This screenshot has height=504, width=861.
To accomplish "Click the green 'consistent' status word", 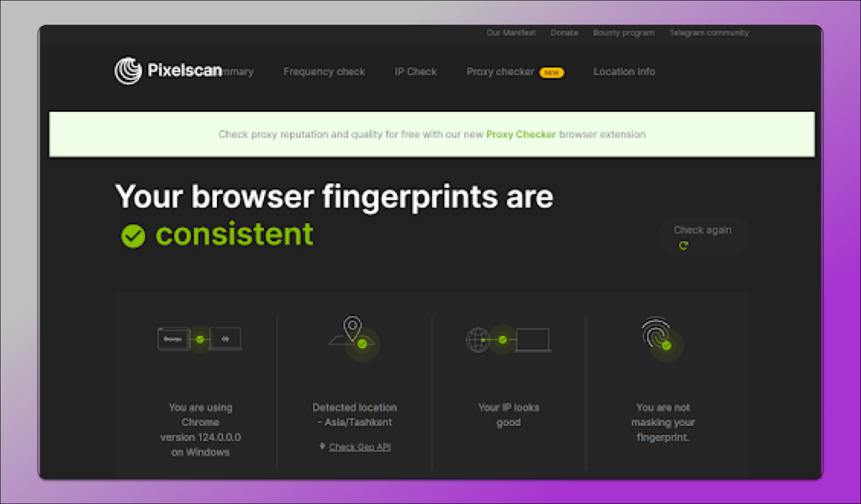I will click(x=235, y=234).
